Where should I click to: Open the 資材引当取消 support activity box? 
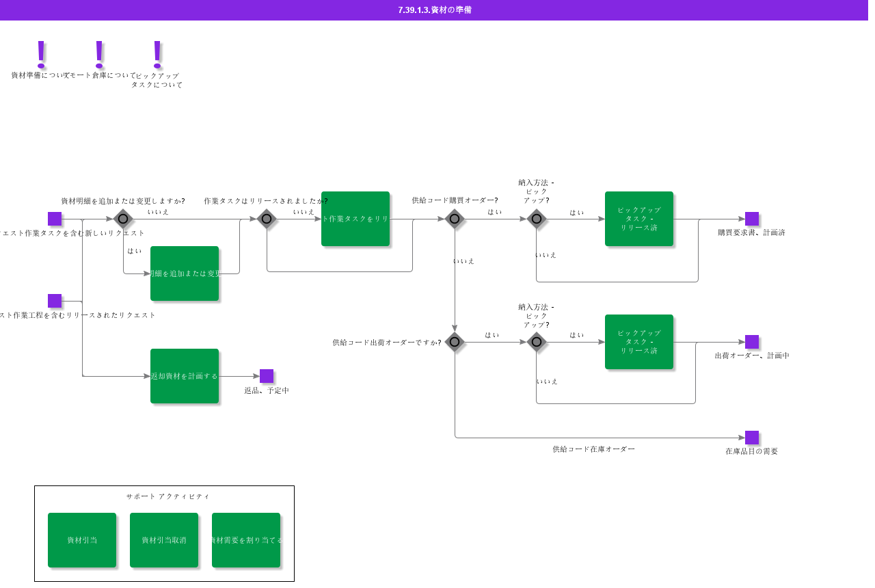pyautogui.click(x=164, y=540)
